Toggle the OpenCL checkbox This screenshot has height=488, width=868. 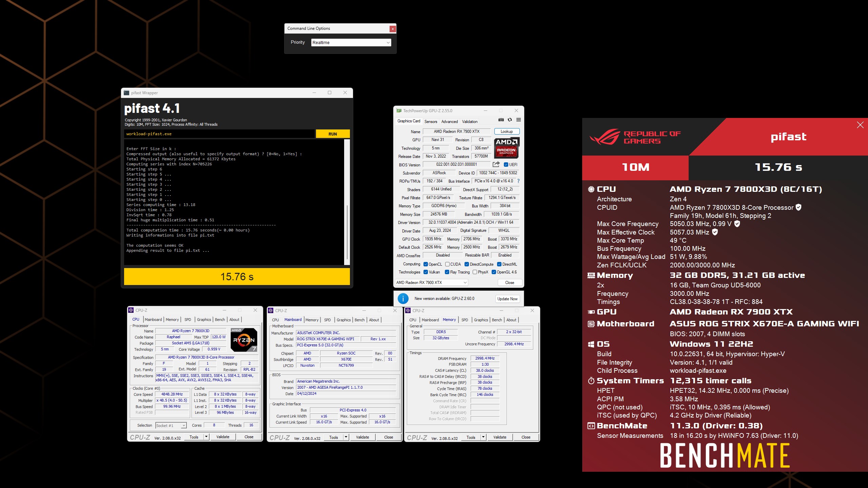pos(426,264)
